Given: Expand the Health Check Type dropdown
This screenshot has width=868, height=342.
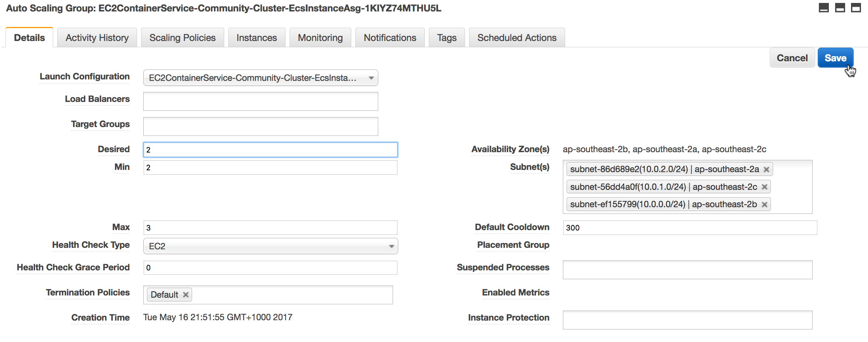Looking at the screenshot, I should [x=270, y=246].
